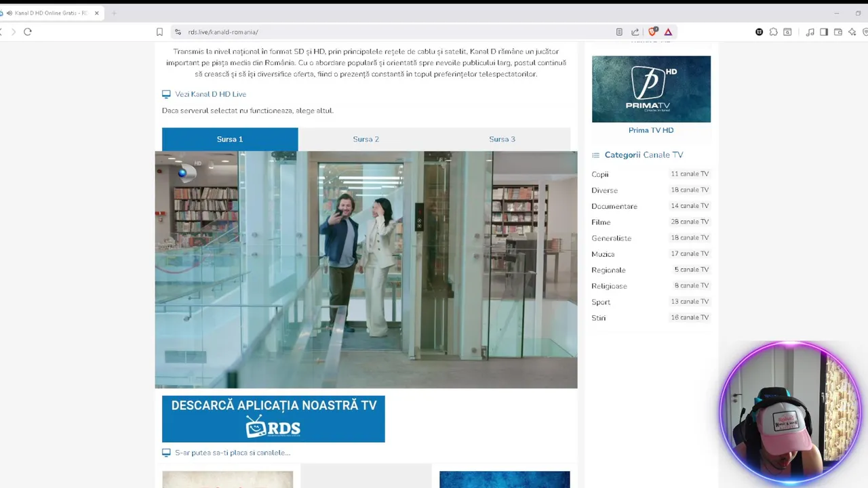Click the S-ar putea sa-ti placa si canalele text
Screen dimensions: 868x488
233,453
